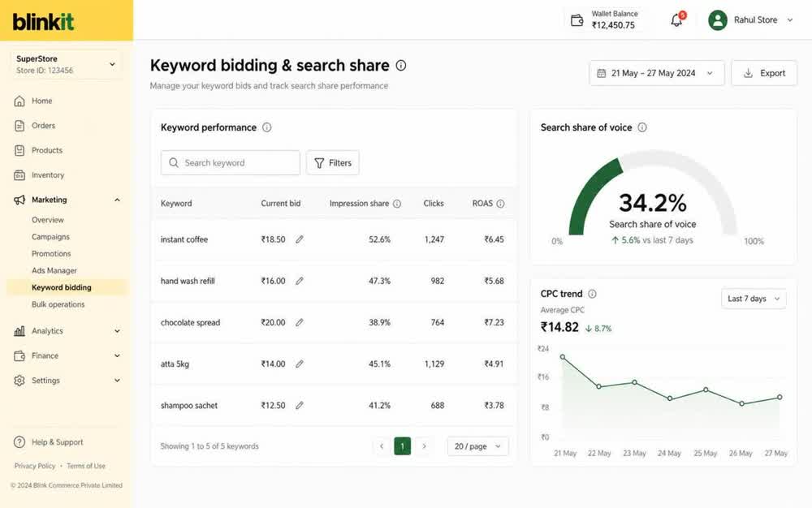The height and width of the screenshot is (508, 812).
Task: Edit the bid for atta 5kg
Action: tap(300, 364)
